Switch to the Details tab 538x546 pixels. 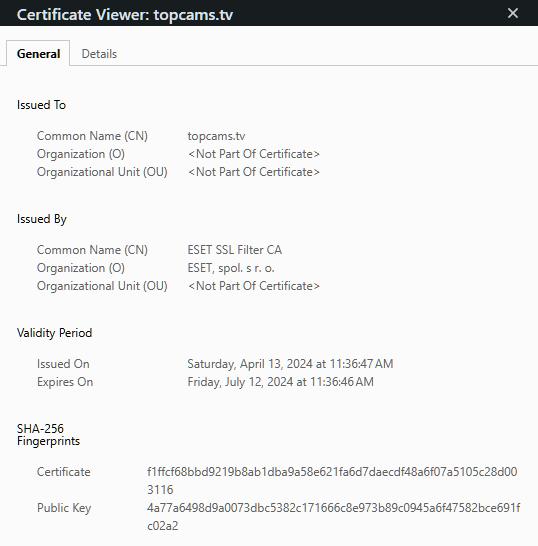click(99, 54)
